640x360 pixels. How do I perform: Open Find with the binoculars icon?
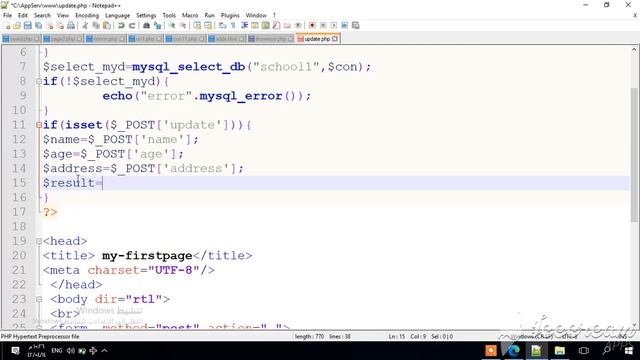(x=146, y=25)
